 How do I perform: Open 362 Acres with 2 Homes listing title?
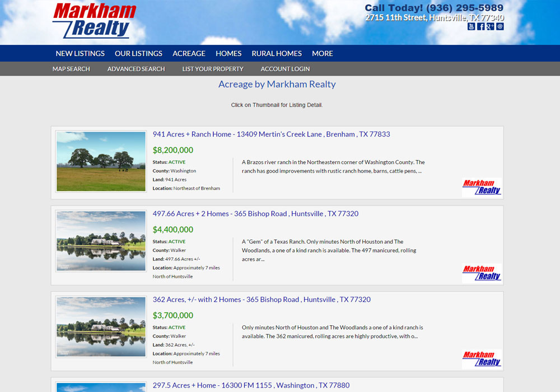pos(262,300)
